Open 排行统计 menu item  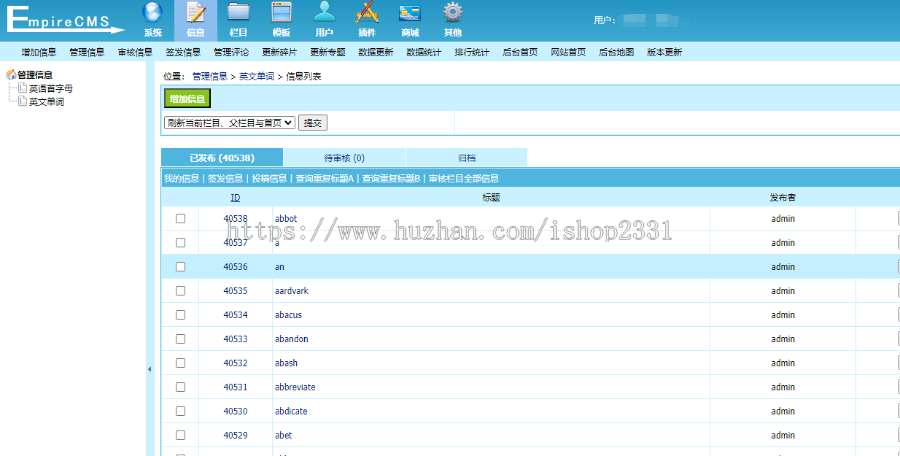click(x=472, y=52)
